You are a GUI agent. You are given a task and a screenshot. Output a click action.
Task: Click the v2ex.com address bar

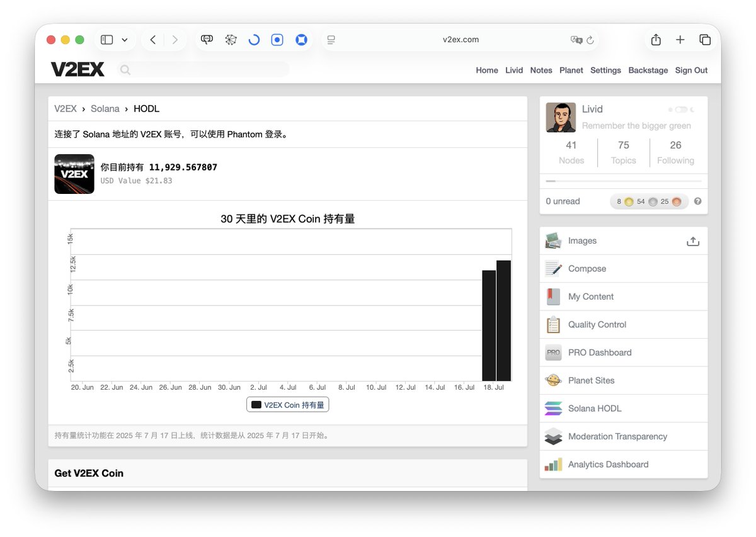461,40
